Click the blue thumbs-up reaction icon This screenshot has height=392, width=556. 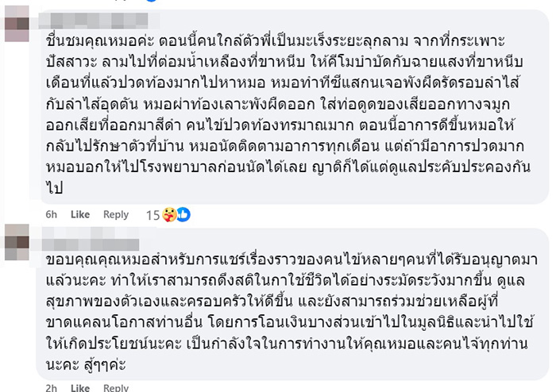pos(182,214)
